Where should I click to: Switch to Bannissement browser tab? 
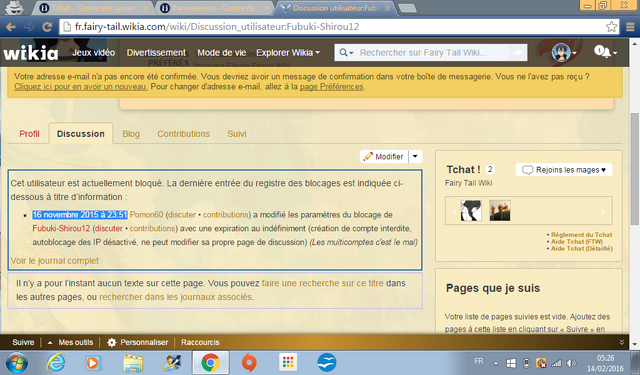[x=213, y=8]
